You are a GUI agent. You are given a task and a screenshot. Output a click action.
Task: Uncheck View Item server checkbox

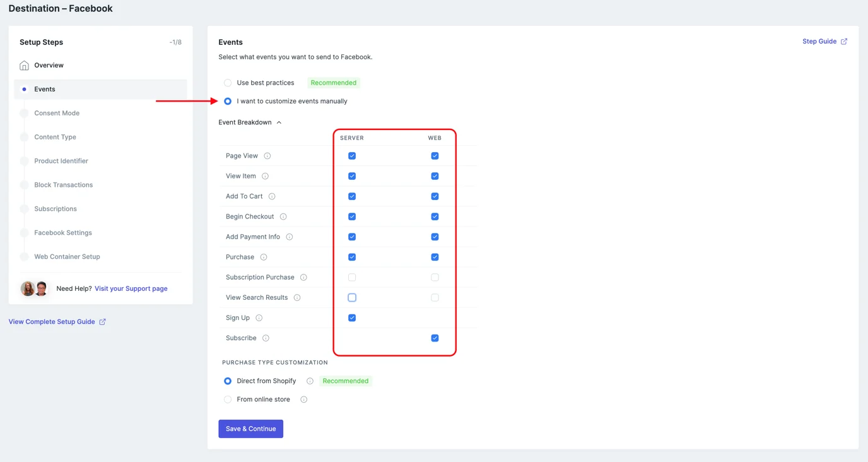tap(352, 176)
